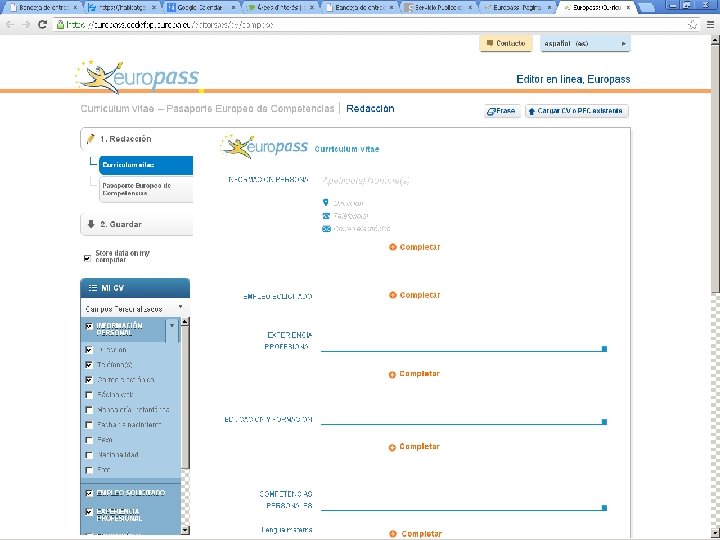
Task: Click the blue square handle of Competencias personales
Action: point(604,508)
